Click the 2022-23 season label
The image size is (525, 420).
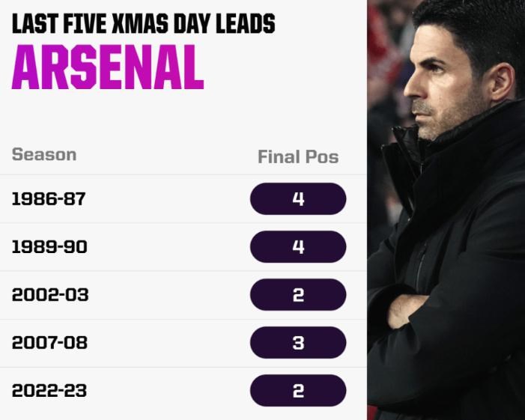point(49,391)
